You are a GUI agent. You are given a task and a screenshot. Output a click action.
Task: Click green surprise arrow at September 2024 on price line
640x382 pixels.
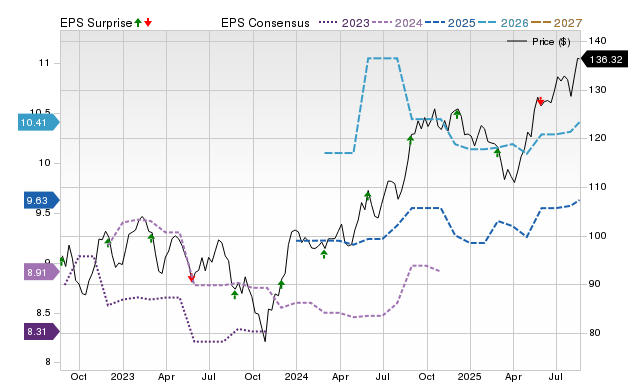click(411, 140)
